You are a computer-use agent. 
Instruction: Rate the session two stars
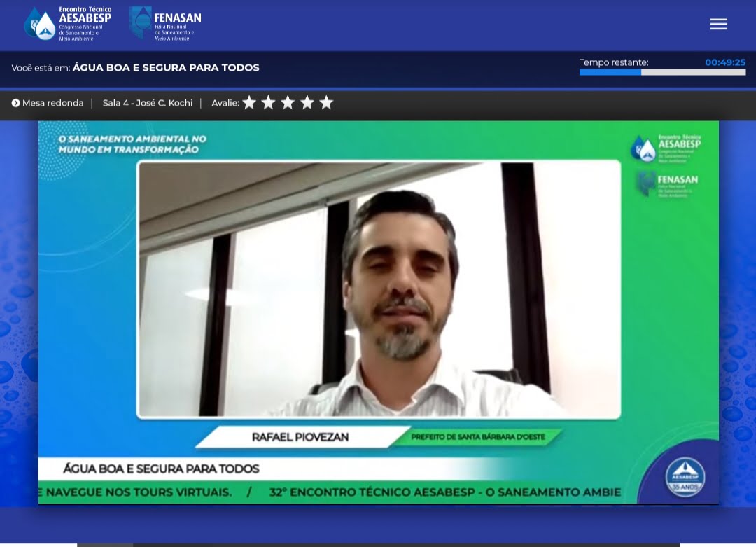point(268,103)
